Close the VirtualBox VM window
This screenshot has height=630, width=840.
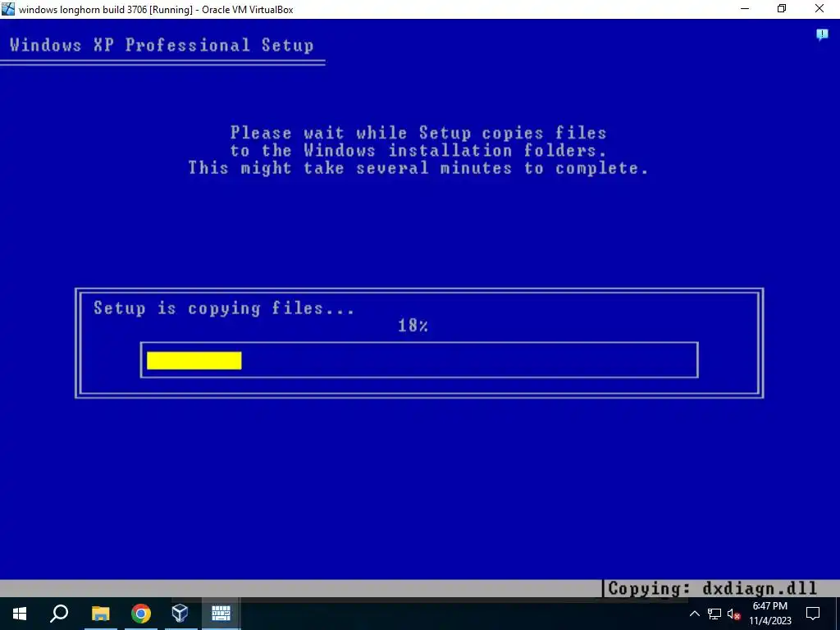click(x=819, y=9)
